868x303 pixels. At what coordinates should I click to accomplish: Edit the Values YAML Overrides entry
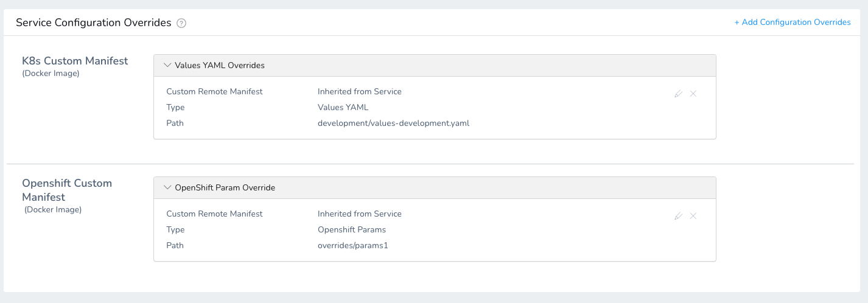point(679,94)
